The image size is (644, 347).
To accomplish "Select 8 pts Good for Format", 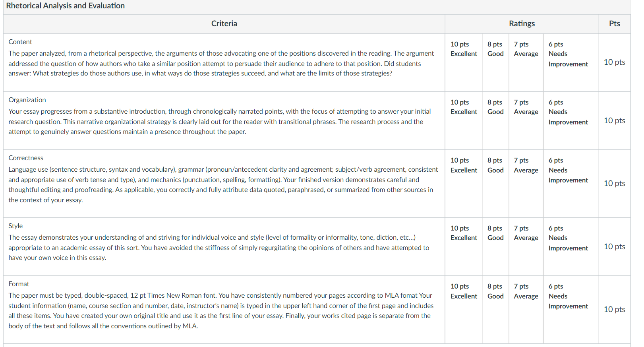I will coord(495,309).
